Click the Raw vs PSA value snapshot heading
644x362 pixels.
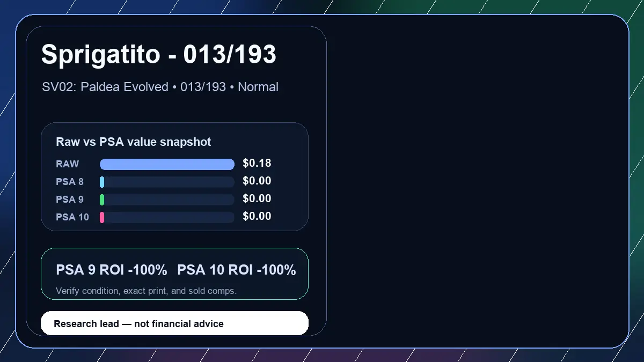134,142
